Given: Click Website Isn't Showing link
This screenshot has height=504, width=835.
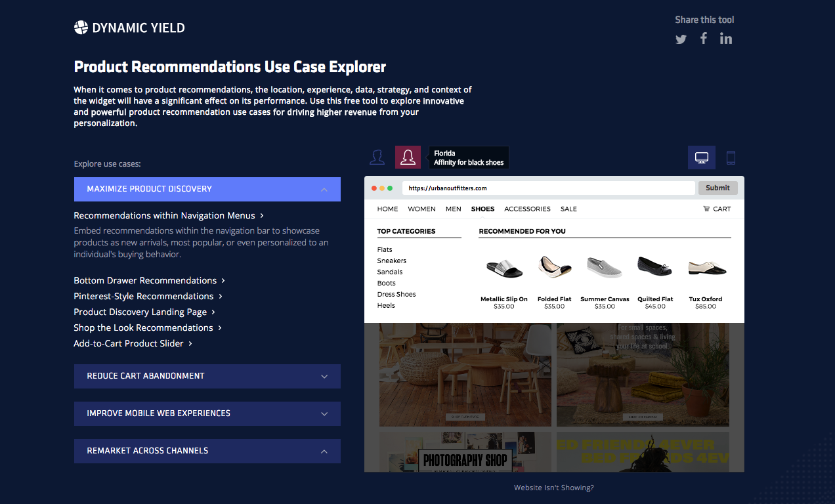Looking at the screenshot, I should tap(554, 488).
